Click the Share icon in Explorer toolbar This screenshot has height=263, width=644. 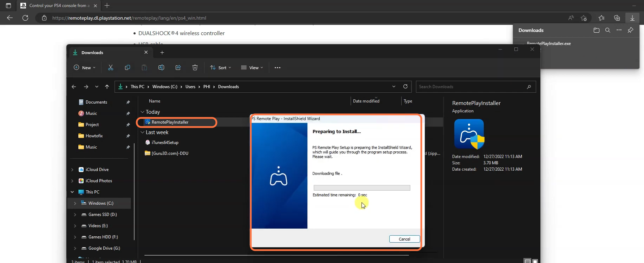178,67
